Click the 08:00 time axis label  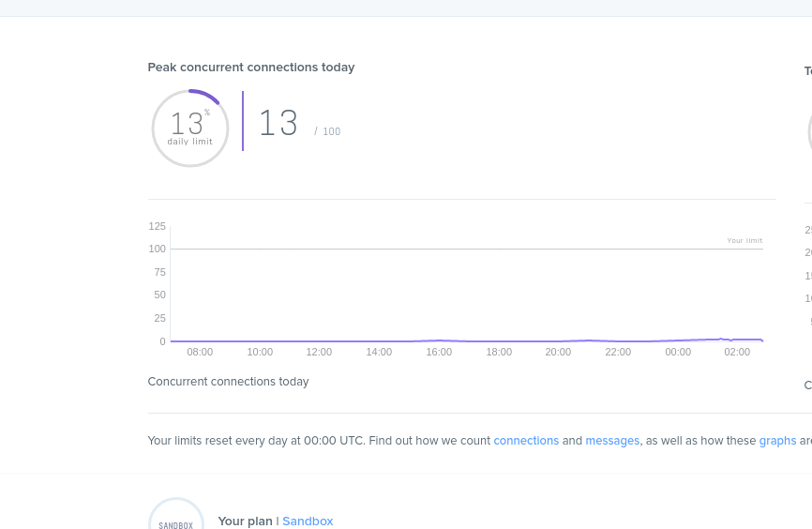[x=200, y=353]
